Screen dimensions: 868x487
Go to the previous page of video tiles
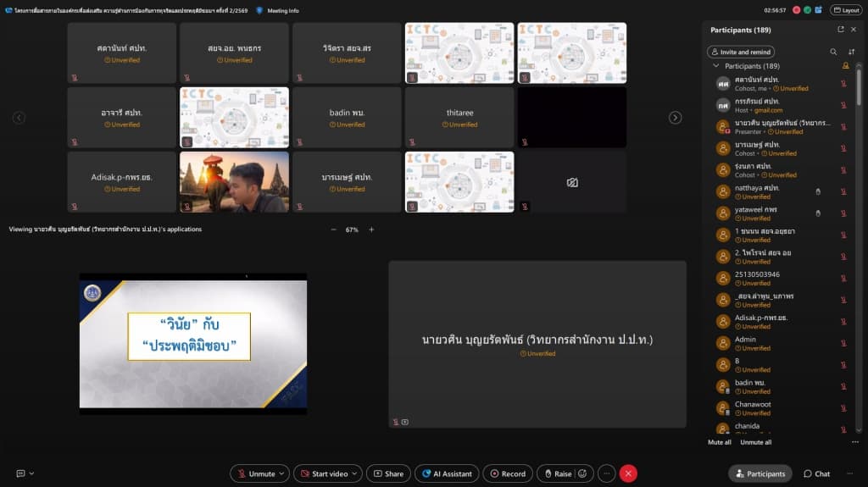[x=19, y=118]
